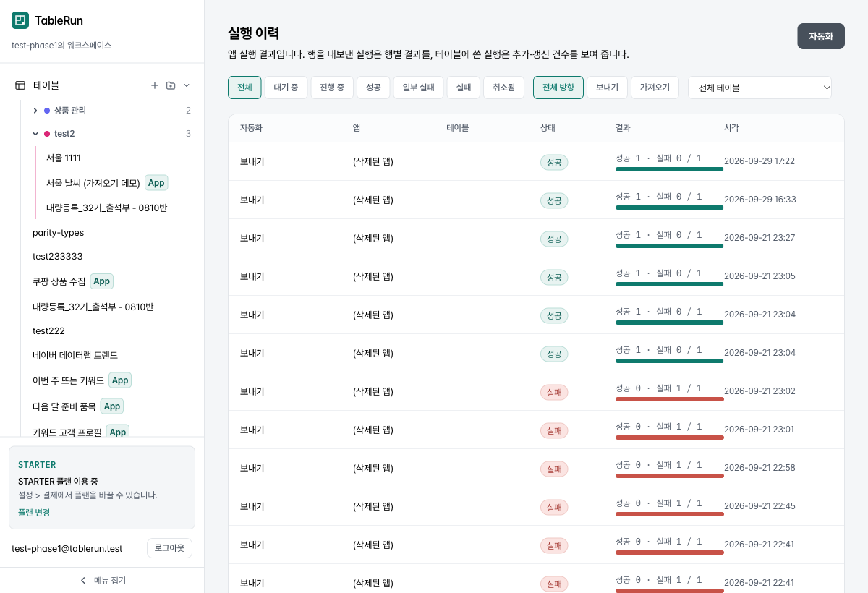868x593 pixels.
Task: Collapse the test2 folder
Action: (x=35, y=134)
